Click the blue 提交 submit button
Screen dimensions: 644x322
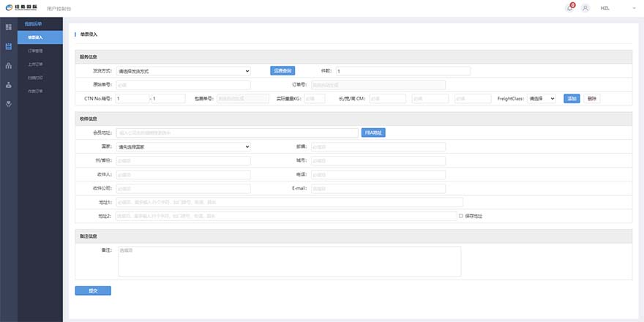click(93, 291)
